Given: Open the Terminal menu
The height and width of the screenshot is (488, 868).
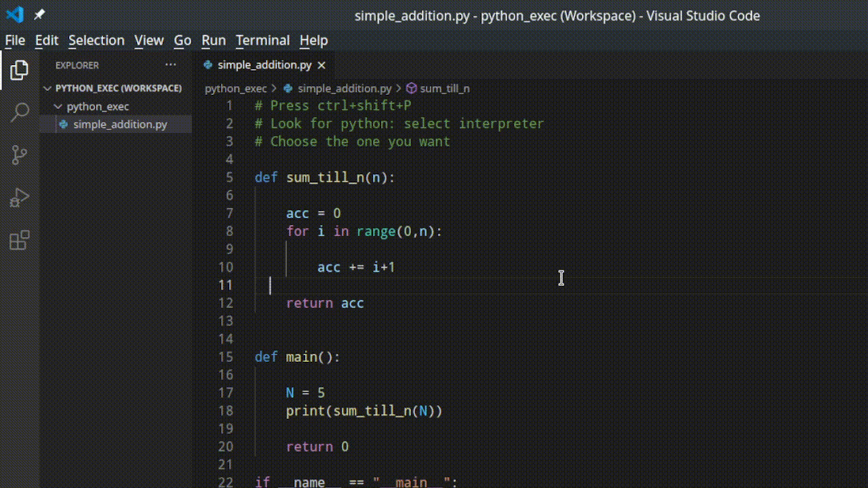Looking at the screenshot, I should [262, 40].
